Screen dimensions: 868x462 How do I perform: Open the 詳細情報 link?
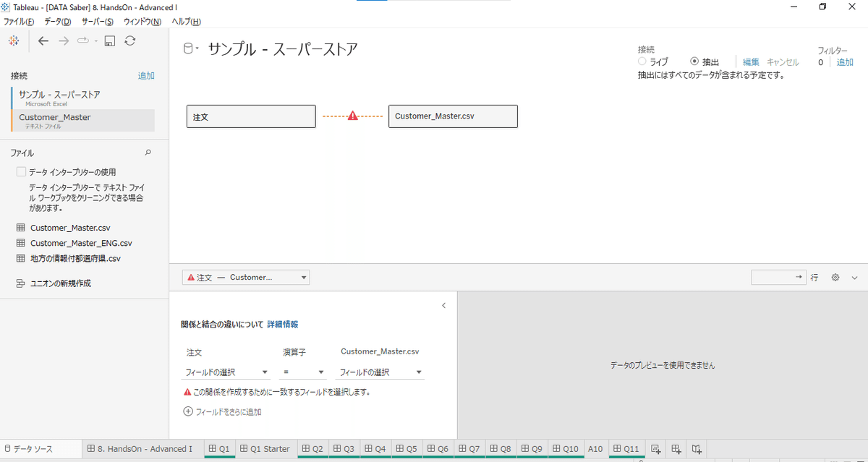tap(283, 325)
